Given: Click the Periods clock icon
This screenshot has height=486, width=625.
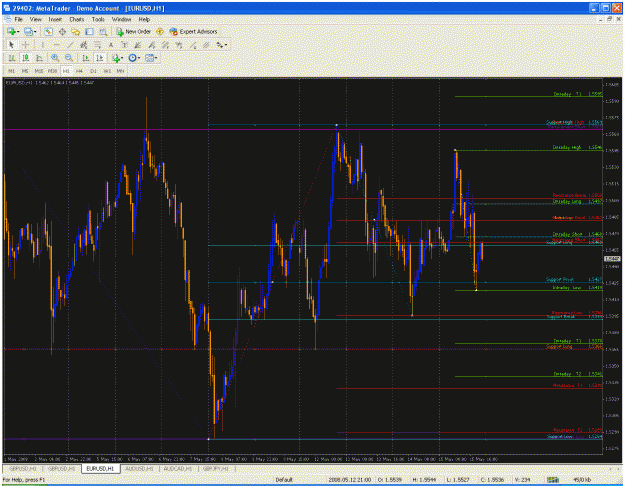Looking at the screenshot, I should [x=132, y=58].
